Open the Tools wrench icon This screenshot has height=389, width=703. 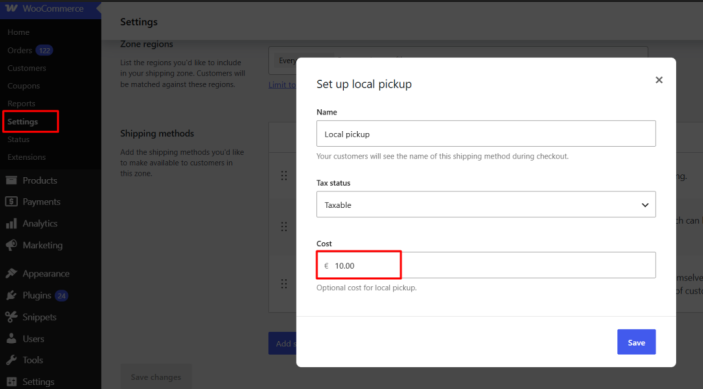pyautogui.click(x=11, y=360)
